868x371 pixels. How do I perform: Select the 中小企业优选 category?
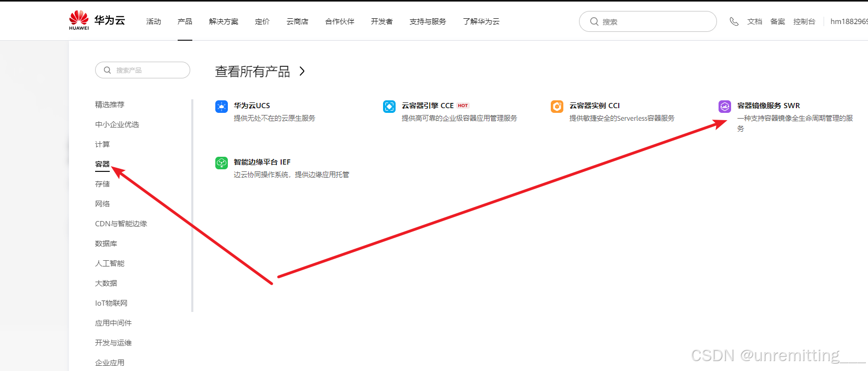point(117,124)
